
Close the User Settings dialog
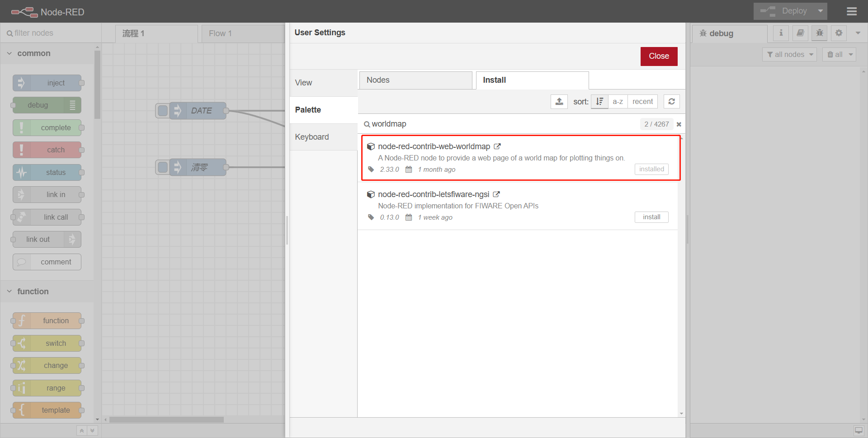[x=659, y=57]
